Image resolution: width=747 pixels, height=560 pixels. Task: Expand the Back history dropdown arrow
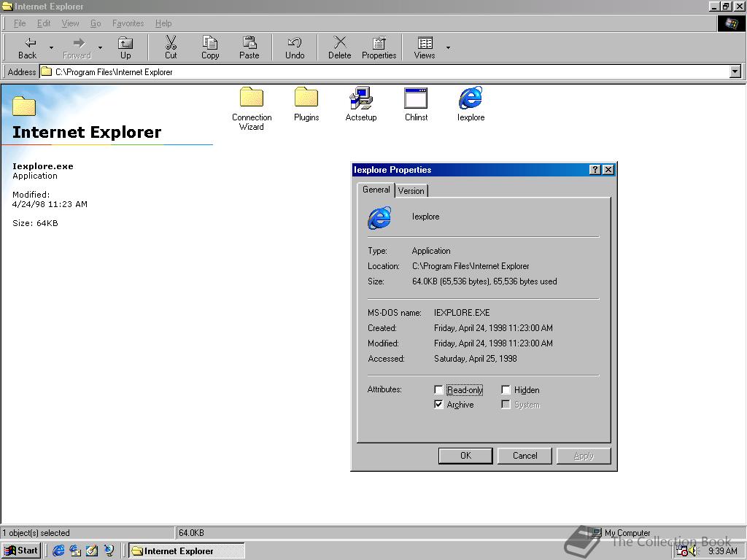point(52,47)
